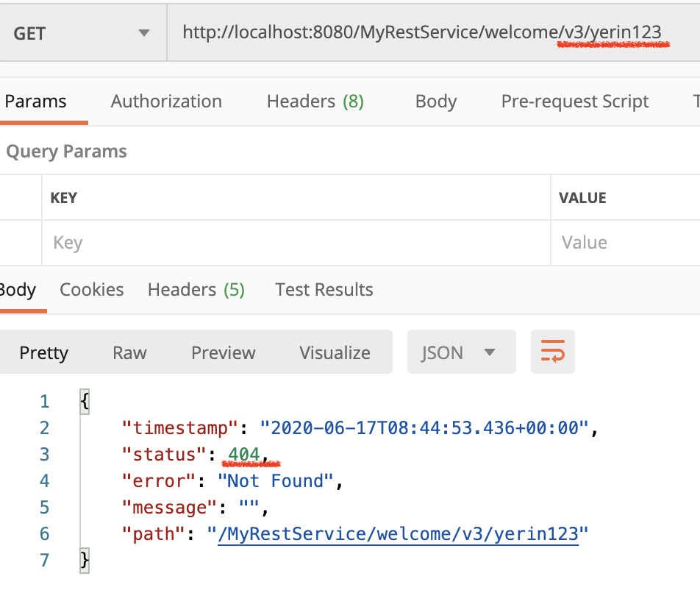This screenshot has height=593, width=700.
Task: Collapse the JSON object at line 1
Action: 85,402
